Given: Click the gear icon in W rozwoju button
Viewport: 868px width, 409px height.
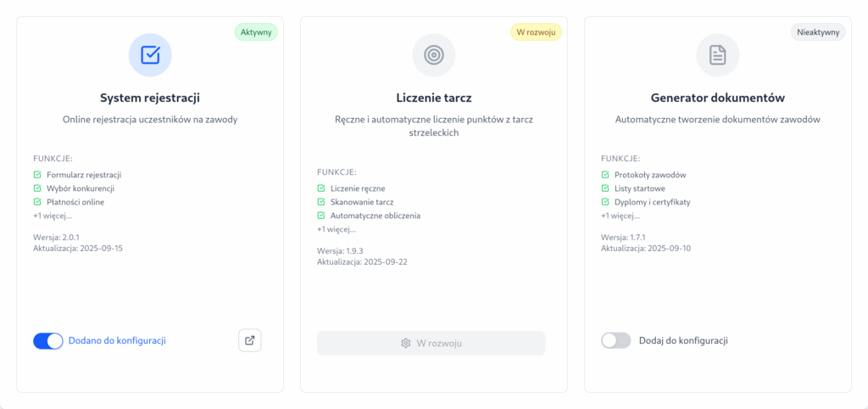Looking at the screenshot, I should 406,343.
